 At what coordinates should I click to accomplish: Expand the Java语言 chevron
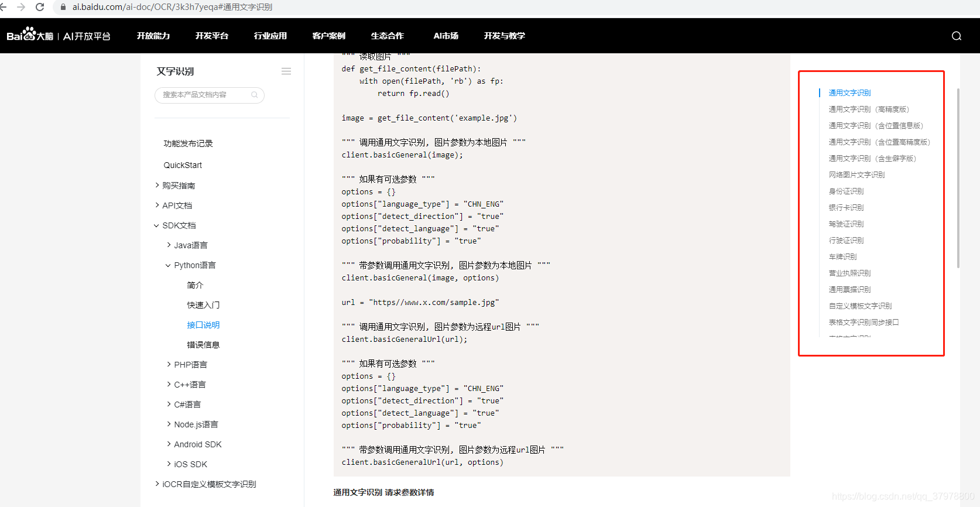(169, 245)
